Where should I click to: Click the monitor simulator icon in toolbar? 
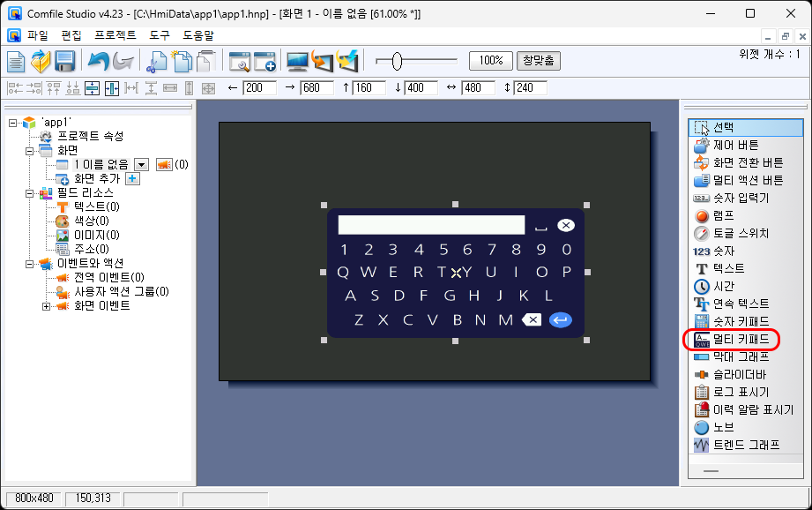point(297,61)
